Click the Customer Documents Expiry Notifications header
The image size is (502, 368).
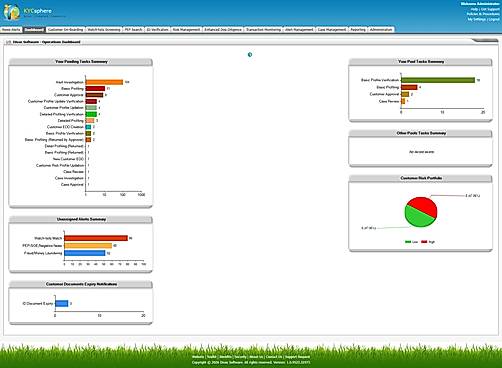[x=81, y=284]
